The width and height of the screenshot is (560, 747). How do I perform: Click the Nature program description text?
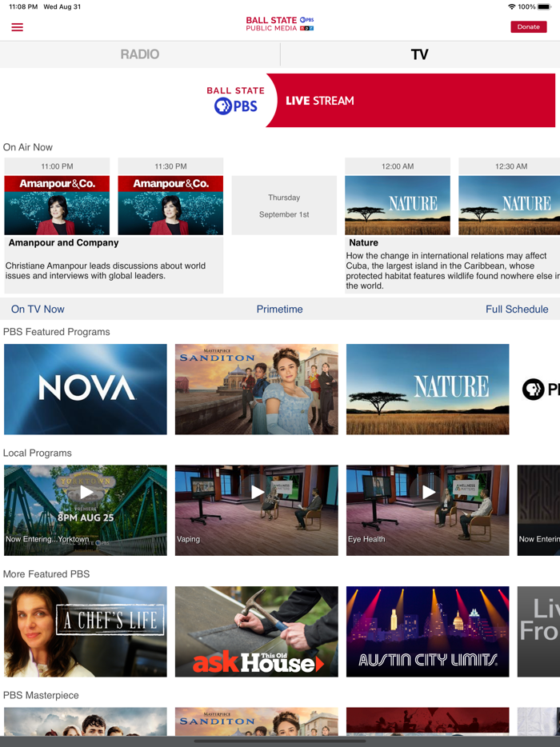point(452,270)
